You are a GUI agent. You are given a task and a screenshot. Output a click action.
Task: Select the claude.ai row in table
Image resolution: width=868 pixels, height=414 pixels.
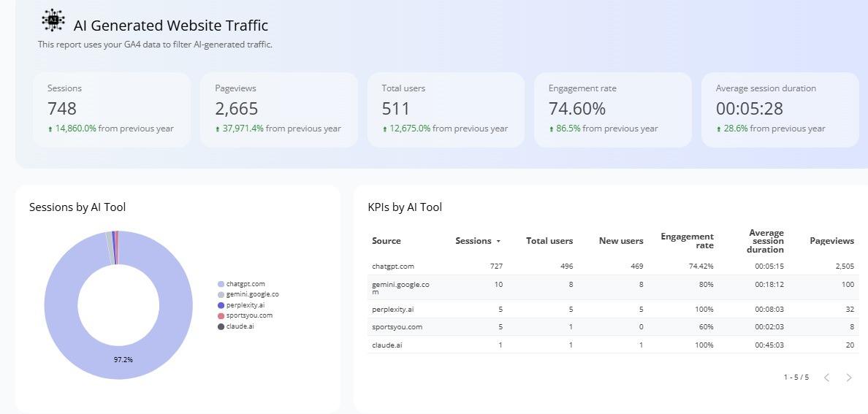[x=387, y=345]
